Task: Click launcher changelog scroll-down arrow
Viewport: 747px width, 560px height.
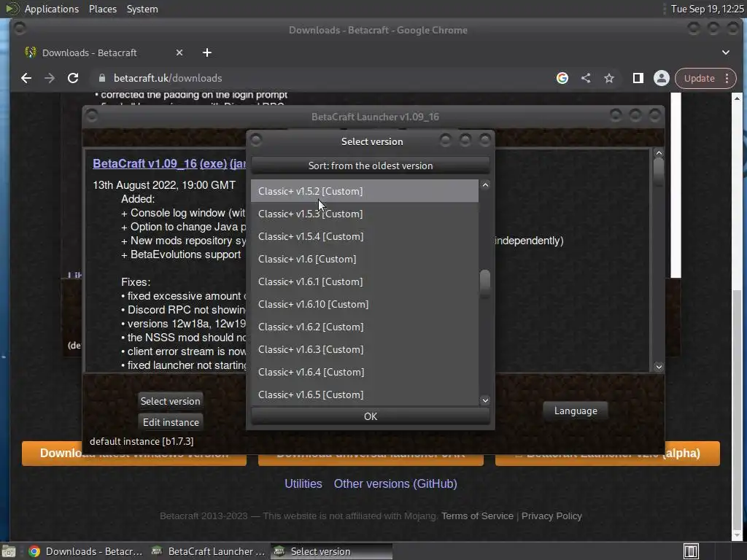Action: [x=659, y=367]
